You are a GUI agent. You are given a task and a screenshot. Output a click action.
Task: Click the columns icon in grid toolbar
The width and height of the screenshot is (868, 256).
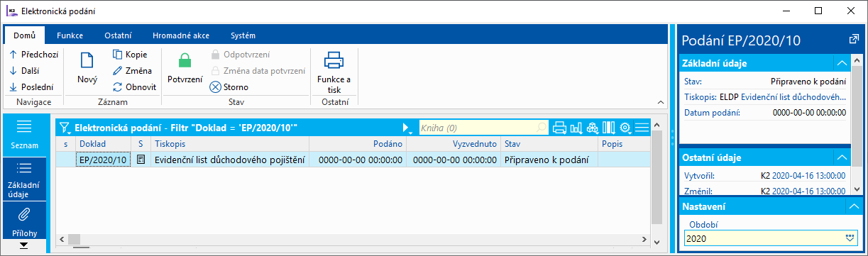[609, 128]
